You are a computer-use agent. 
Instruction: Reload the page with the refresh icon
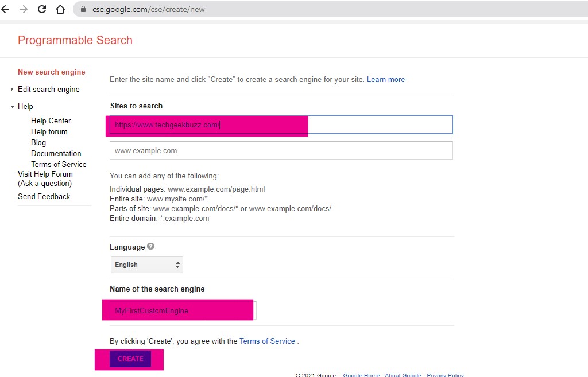(42, 9)
